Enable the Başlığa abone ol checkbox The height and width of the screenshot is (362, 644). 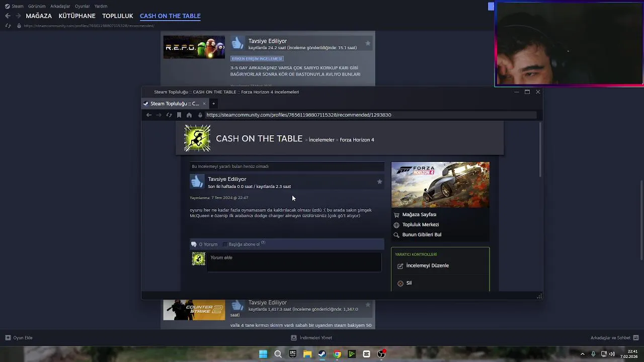225,244
